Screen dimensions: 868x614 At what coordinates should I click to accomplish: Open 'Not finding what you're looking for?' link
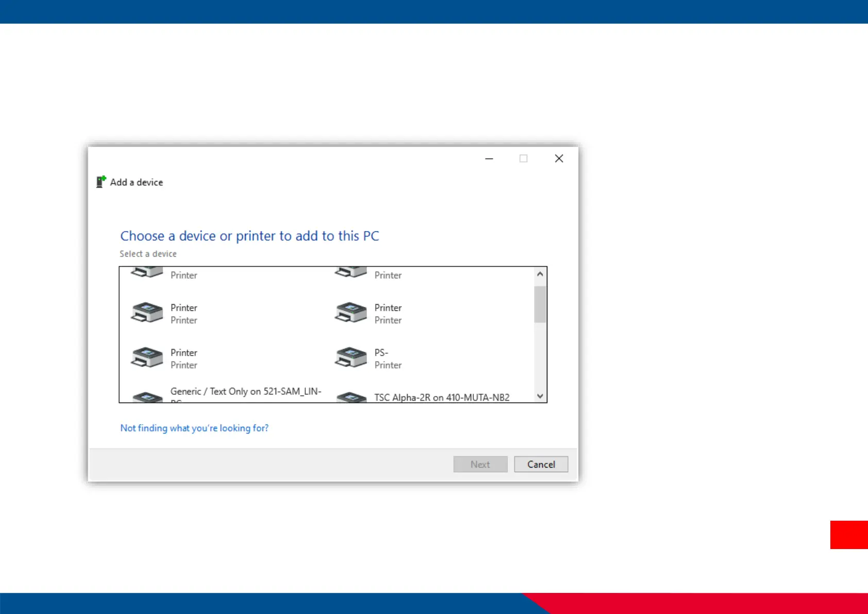point(194,428)
